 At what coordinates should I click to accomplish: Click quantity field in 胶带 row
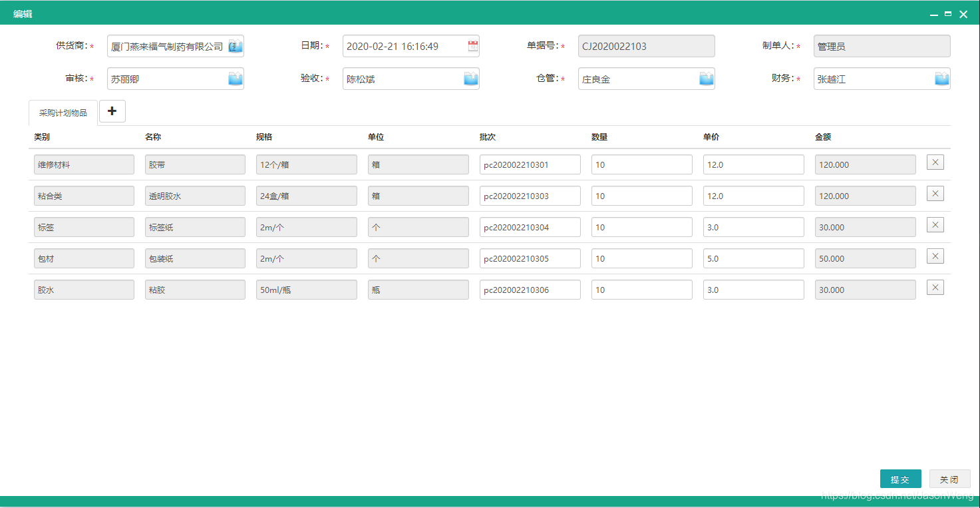642,164
